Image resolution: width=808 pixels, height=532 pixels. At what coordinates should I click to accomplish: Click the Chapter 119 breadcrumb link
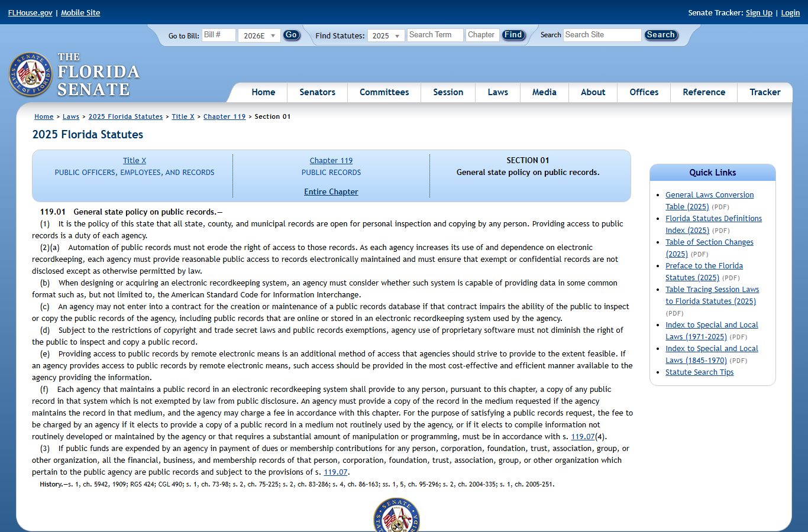coord(224,117)
